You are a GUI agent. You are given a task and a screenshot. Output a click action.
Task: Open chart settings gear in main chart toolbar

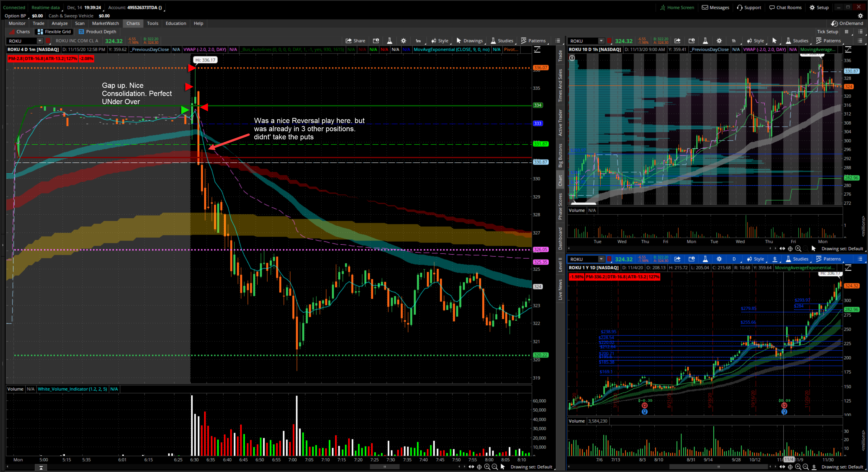tap(403, 41)
